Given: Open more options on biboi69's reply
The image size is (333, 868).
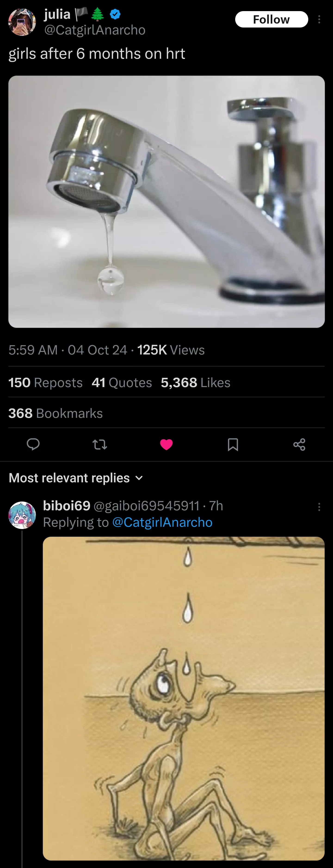Looking at the screenshot, I should [x=319, y=507].
